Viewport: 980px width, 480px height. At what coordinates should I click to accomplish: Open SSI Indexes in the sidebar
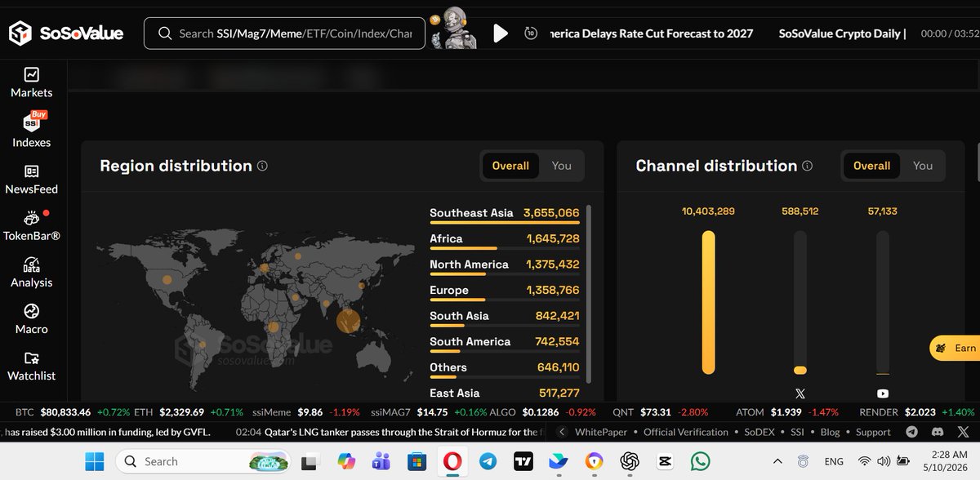point(31,131)
